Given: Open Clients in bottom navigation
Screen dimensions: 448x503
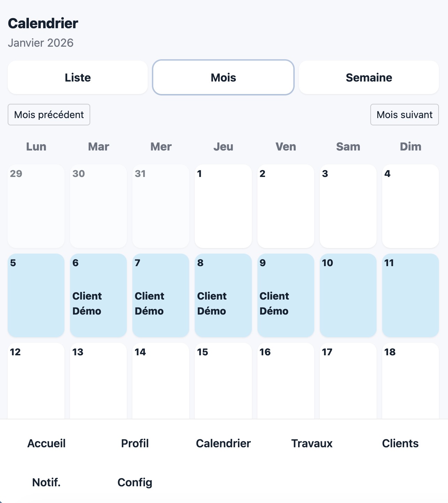Looking at the screenshot, I should tap(400, 443).
